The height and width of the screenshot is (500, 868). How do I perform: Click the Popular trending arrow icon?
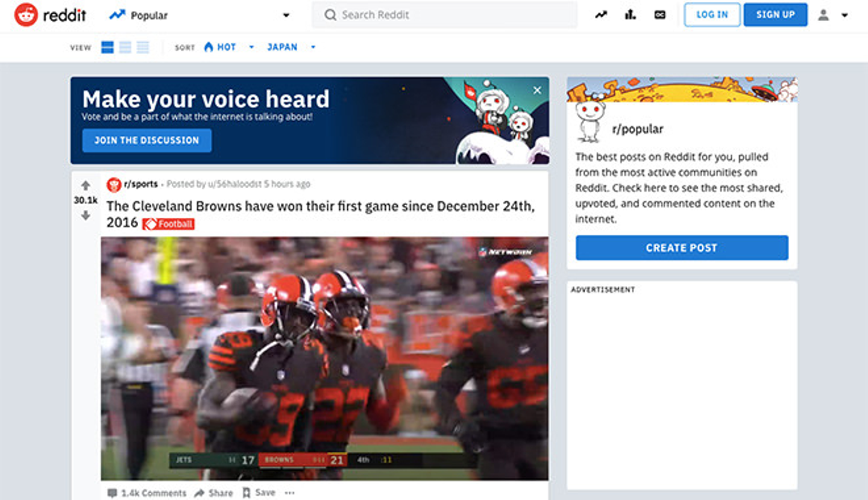pos(116,15)
